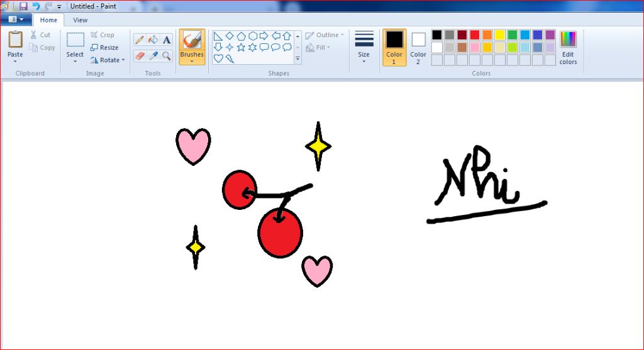Select the Text tool

point(166,40)
